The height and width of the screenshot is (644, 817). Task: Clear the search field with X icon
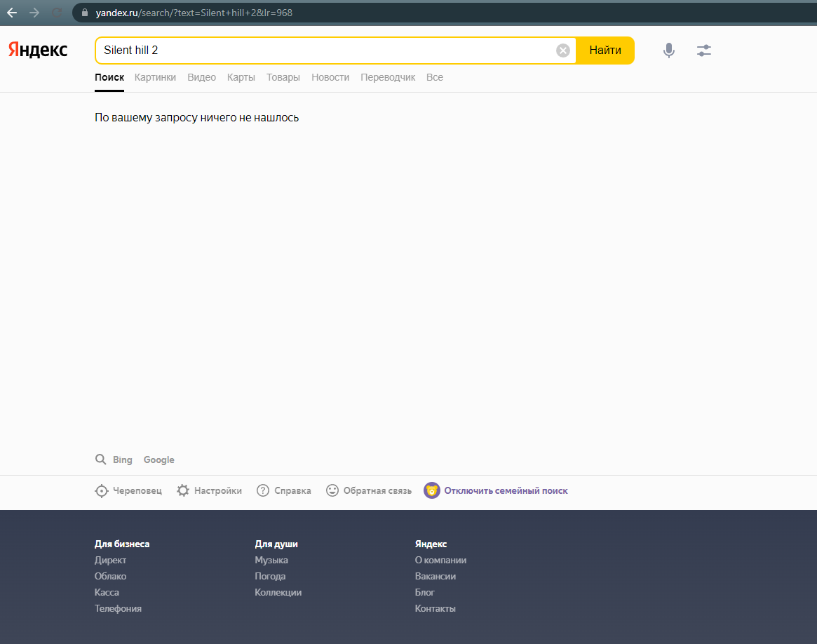point(562,50)
